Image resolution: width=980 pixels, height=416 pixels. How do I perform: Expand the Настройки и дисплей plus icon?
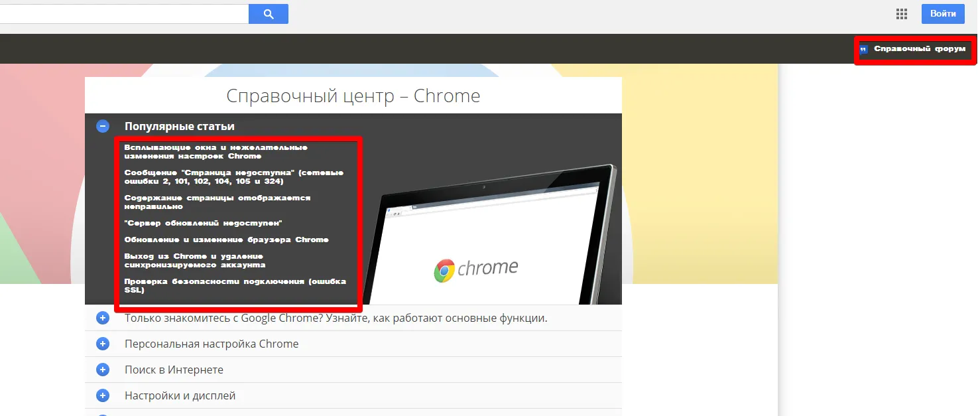tap(103, 395)
